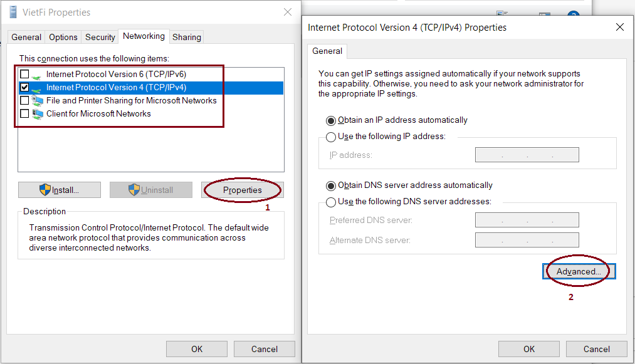Click the File and Printer Sharing icon
This screenshot has height=364, width=635.
tap(38, 101)
